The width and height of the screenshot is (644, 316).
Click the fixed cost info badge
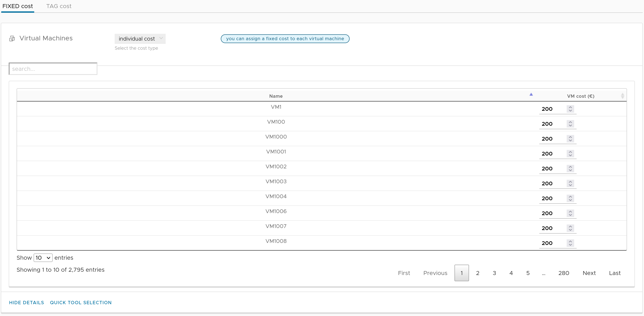pyautogui.click(x=285, y=39)
